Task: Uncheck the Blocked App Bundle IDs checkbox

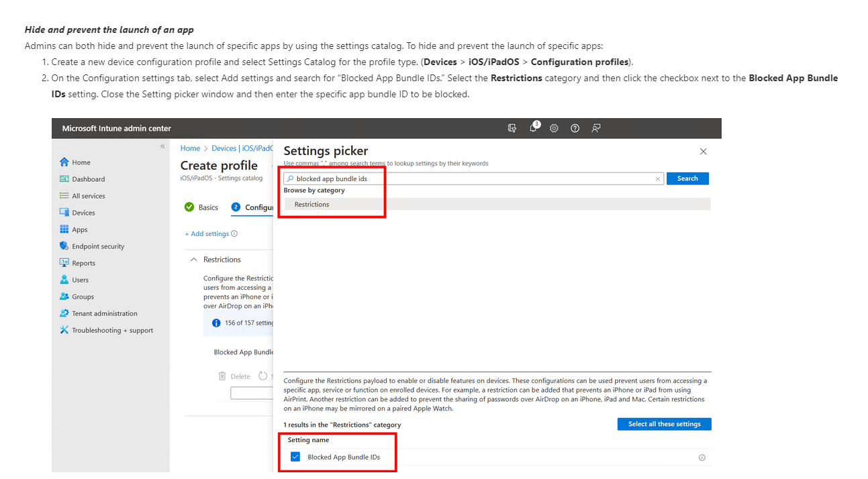Action: click(295, 457)
